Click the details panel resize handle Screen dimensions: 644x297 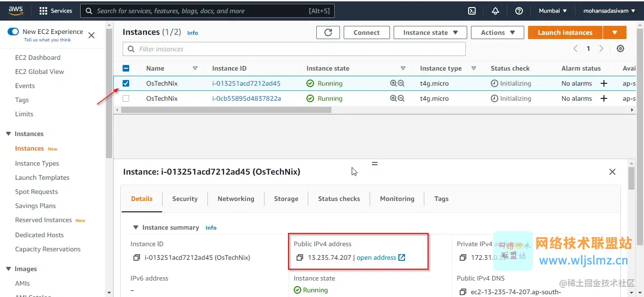375,163
